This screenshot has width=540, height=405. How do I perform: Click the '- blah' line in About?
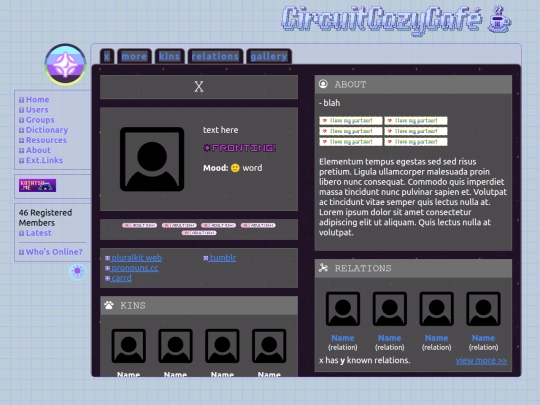330,103
